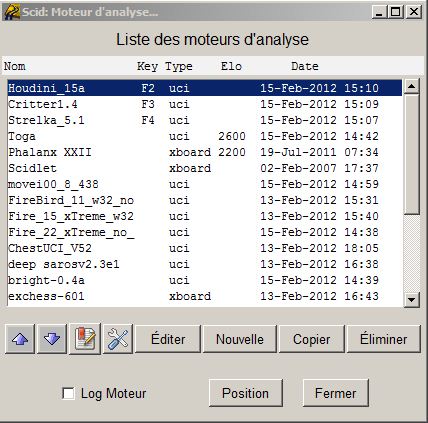The height and width of the screenshot is (423, 428).
Task: Click the scrollbar up arrow
Action: coord(411,87)
